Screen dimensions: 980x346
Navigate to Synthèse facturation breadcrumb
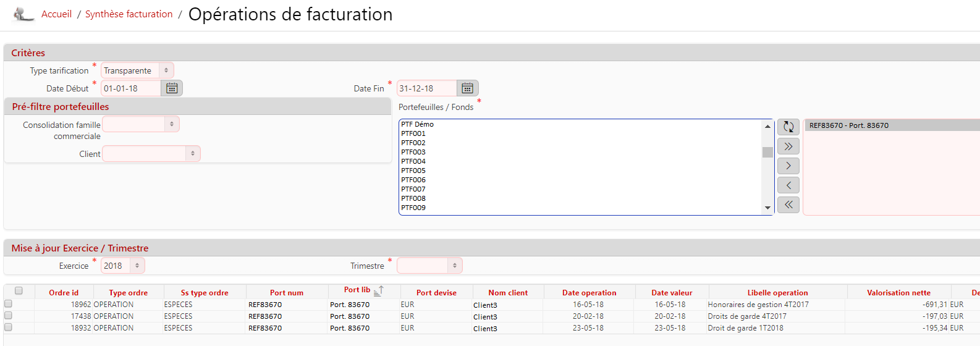[x=129, y=14]
